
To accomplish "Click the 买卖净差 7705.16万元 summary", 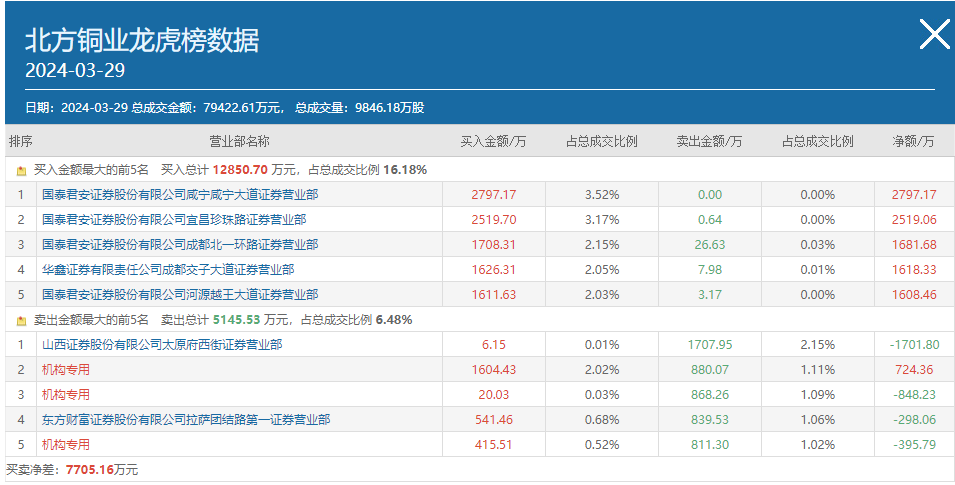I will point(72,470).
